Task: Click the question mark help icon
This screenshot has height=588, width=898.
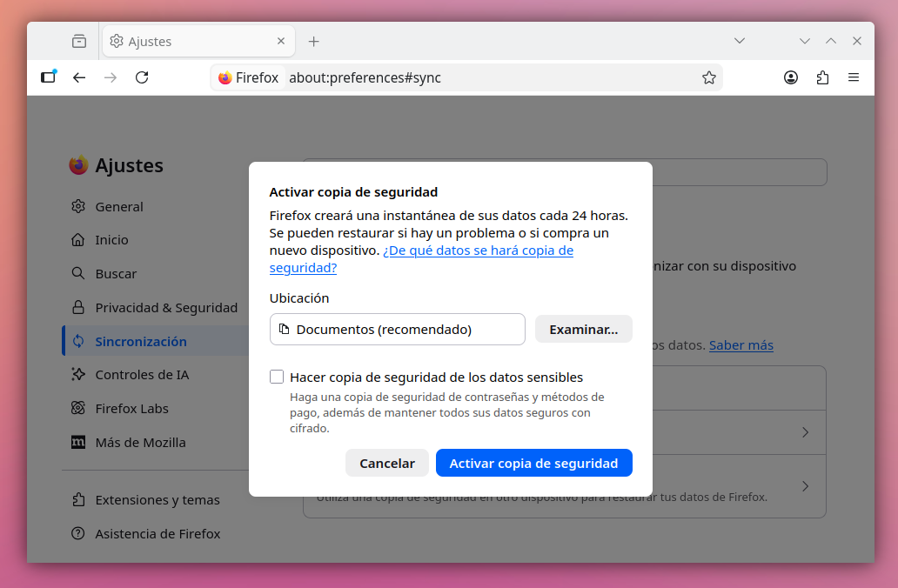Action: 78,533
